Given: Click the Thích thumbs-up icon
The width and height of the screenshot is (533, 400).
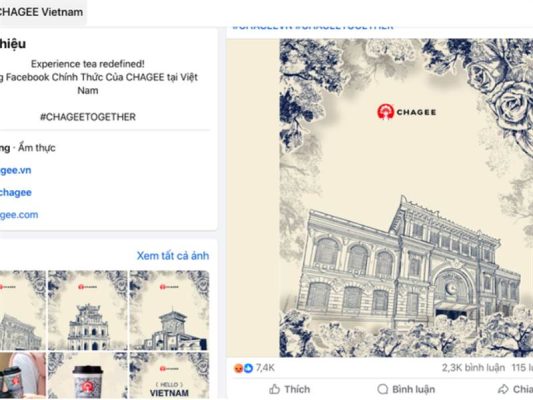Looking at the screenshot, I should click(x=274, y=389).
